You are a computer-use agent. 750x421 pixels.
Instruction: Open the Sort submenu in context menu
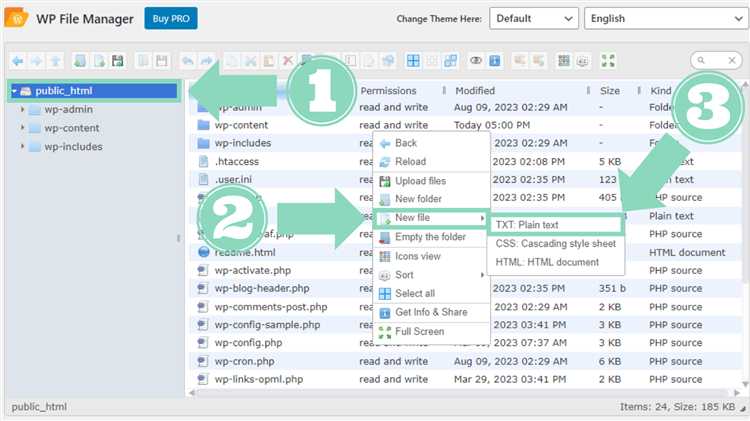coord(431,275)
